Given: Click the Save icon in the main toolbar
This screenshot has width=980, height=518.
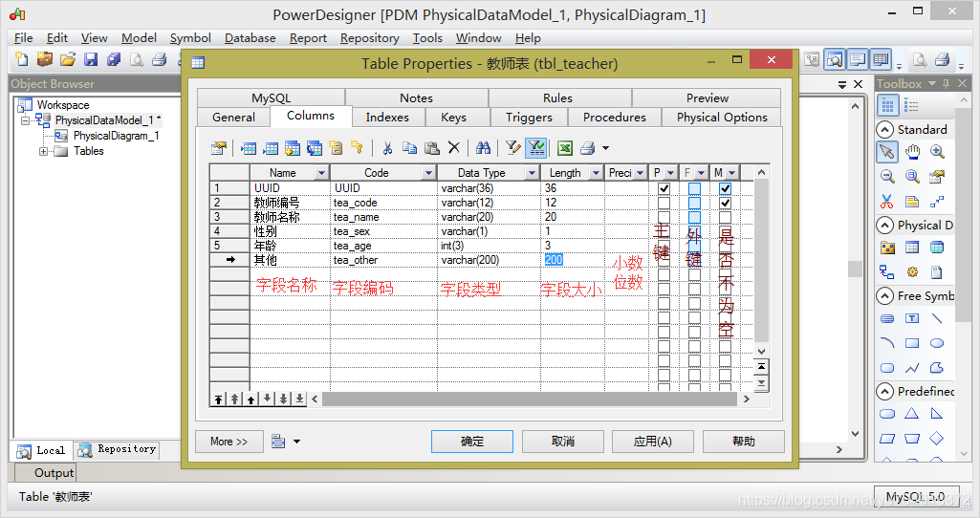Looking at the screenshot, I should 91,59.
